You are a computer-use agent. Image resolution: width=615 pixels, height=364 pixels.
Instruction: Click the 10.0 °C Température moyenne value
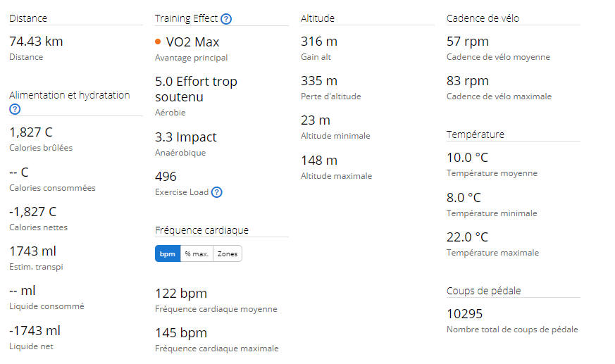(x=467, y=158)
